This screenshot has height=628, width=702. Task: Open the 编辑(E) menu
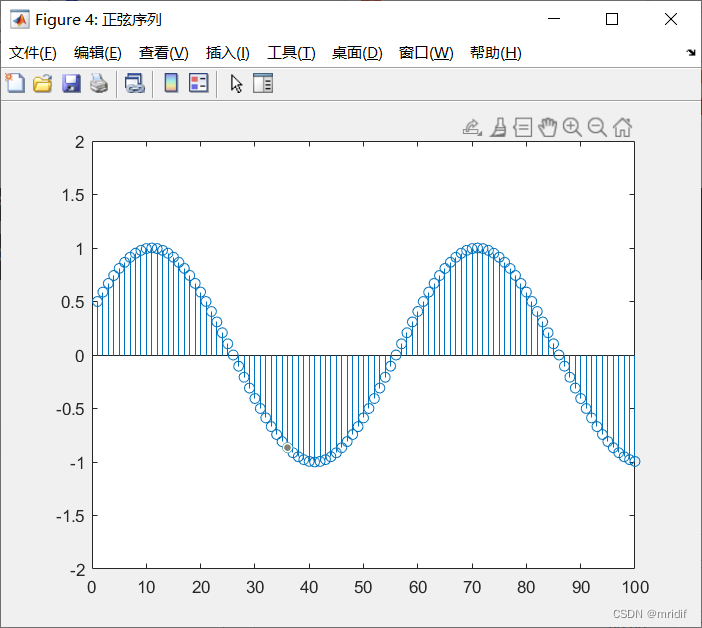(98, 53)
